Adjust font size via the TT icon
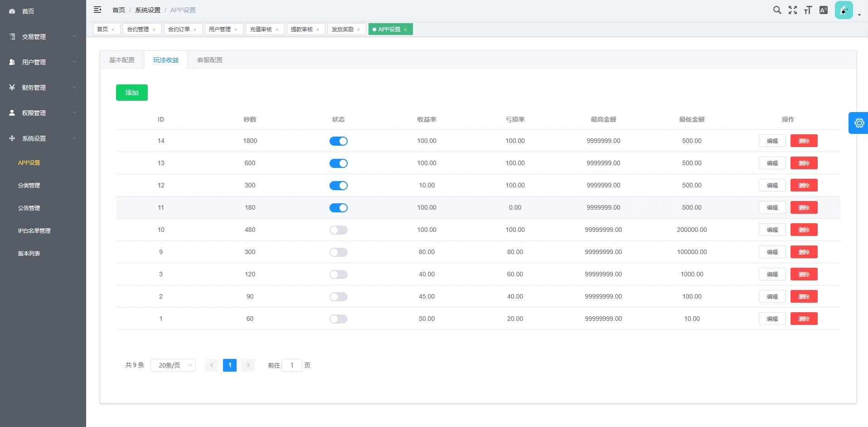The image size is (868, 427). click(x=809, y=10)
